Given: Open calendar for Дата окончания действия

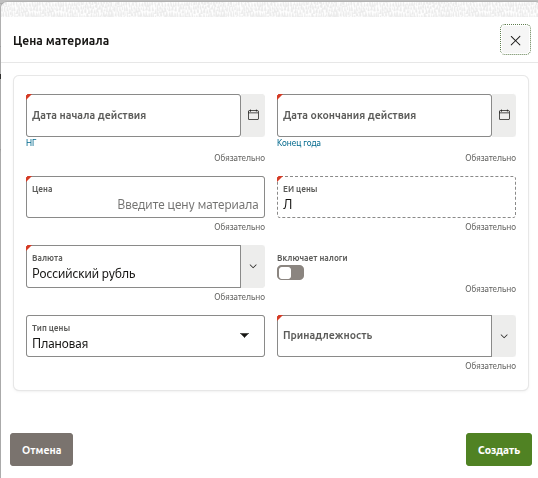Looking at the screenshot, I should click(504, 115).
